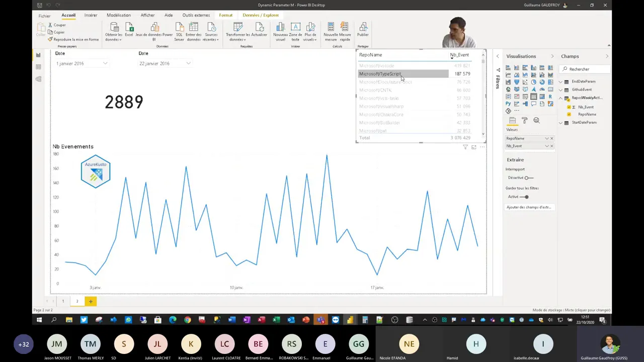Add a new report page
The image size is (644, 362).
91,301
